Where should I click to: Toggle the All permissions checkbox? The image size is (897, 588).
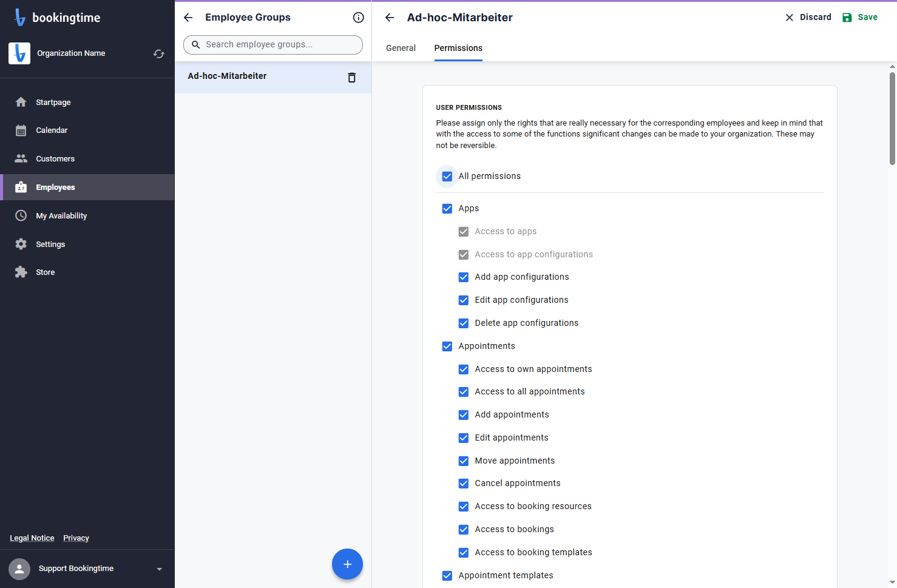[447, 177]
